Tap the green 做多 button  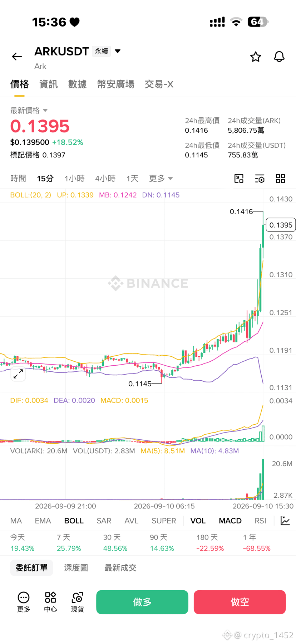click(x=142, y=602)
